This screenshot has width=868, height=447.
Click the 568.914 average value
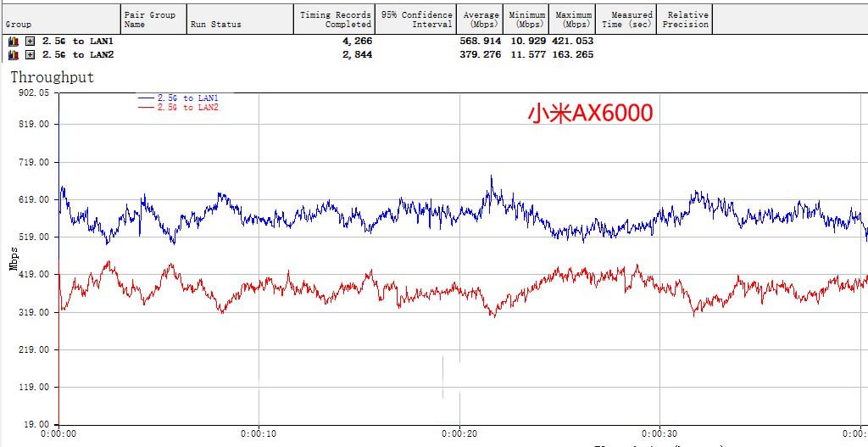coord(481,41)
